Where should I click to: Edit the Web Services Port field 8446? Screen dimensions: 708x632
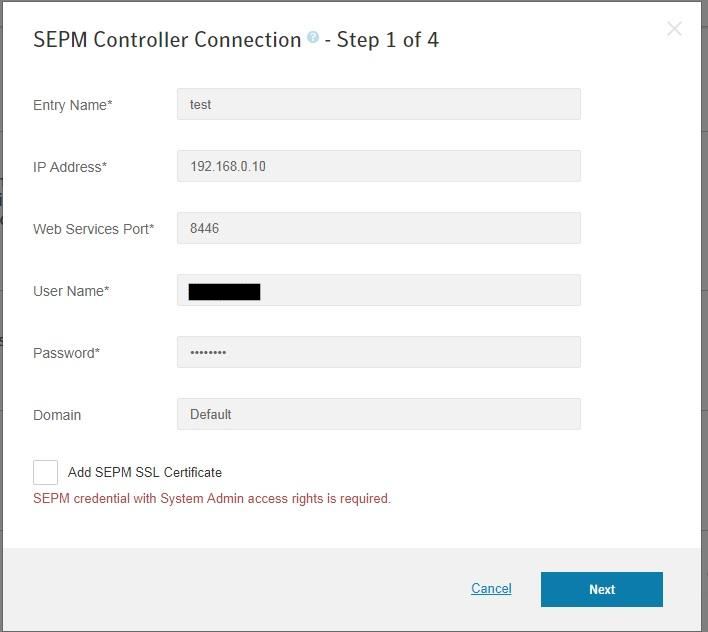[378, 228]
